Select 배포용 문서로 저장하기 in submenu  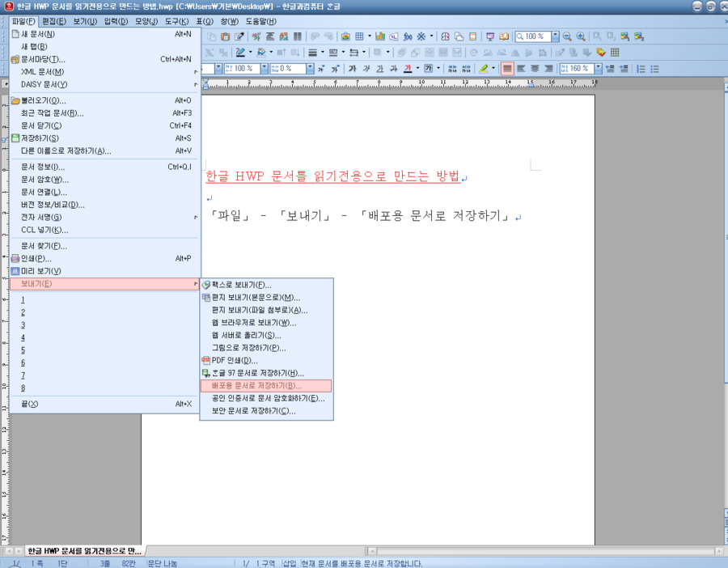click(266, 386)
